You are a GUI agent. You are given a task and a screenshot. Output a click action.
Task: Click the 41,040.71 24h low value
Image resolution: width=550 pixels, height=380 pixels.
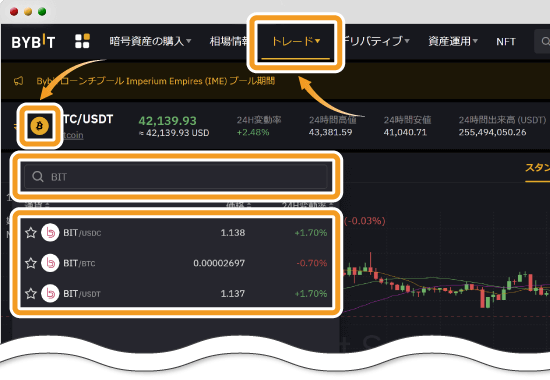click(405, 132)
